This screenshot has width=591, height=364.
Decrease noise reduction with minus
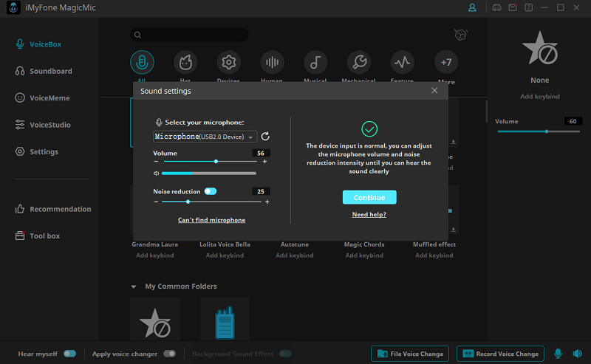pos(156,202)
